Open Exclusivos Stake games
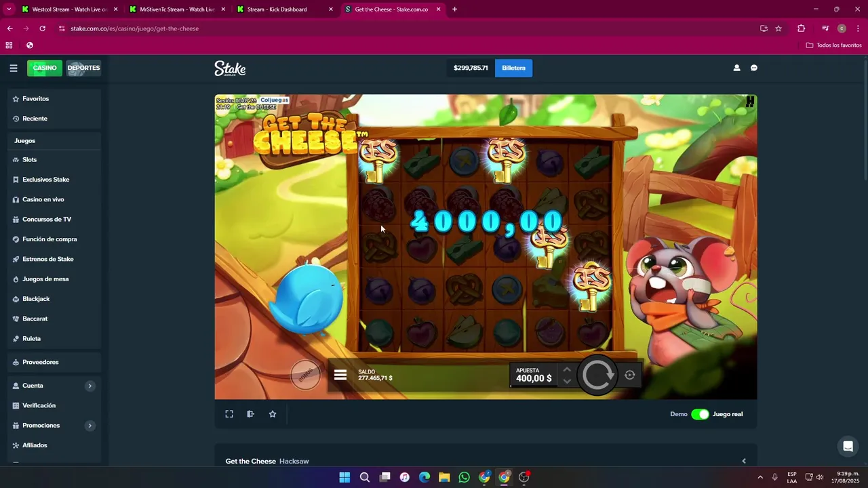Screen dimensions: 868x488 point(54,180)
